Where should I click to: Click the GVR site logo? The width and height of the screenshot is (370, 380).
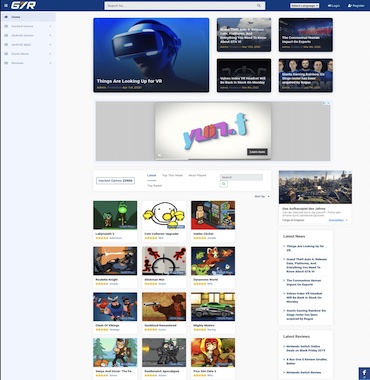23,5
